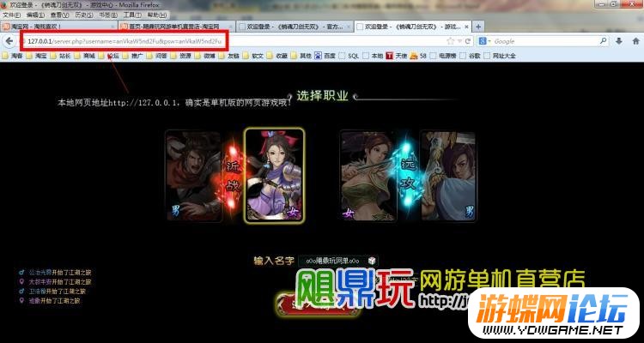The image size is (644, 343).
Task: Click the search magnifier in Google box
Action: click(603, 41)
